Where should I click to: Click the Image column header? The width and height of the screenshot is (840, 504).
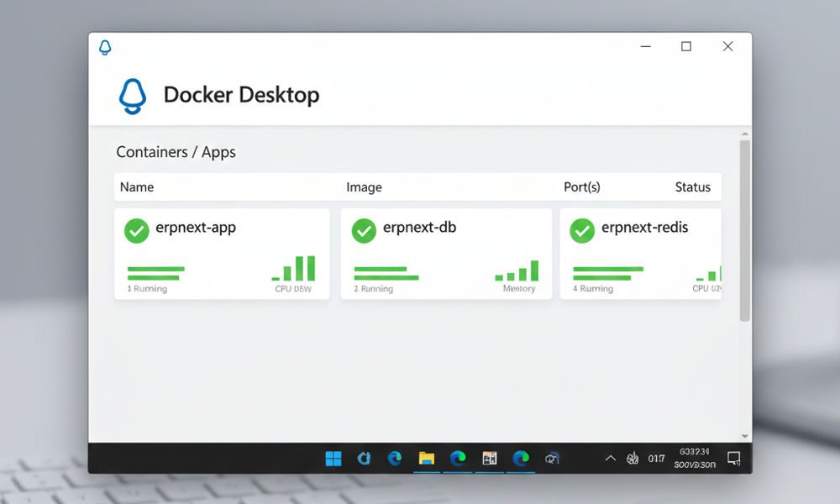[x=364, y=186]
